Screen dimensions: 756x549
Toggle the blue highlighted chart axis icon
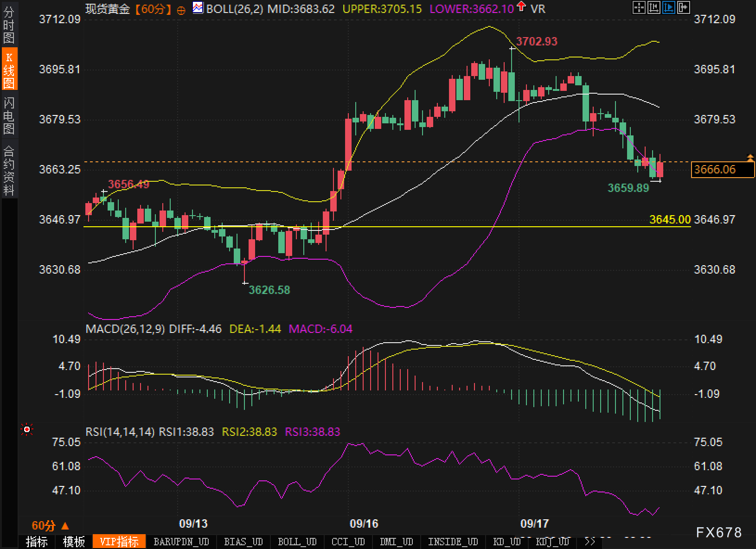tap(669, 7)
